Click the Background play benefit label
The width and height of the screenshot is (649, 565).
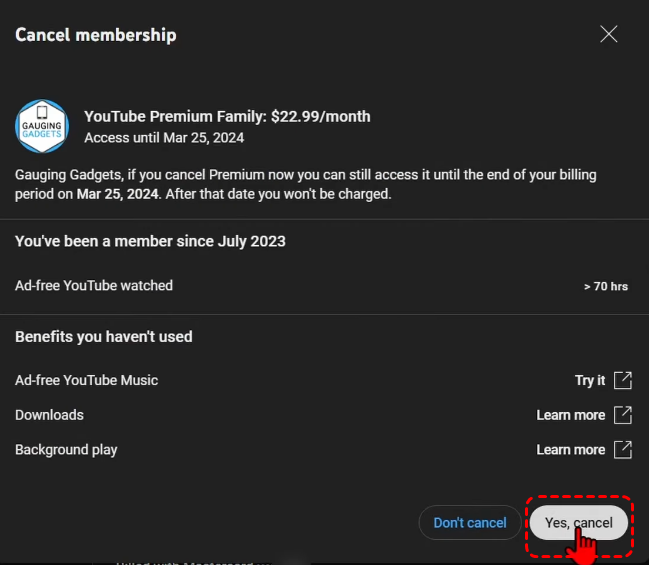click(66, 450)
